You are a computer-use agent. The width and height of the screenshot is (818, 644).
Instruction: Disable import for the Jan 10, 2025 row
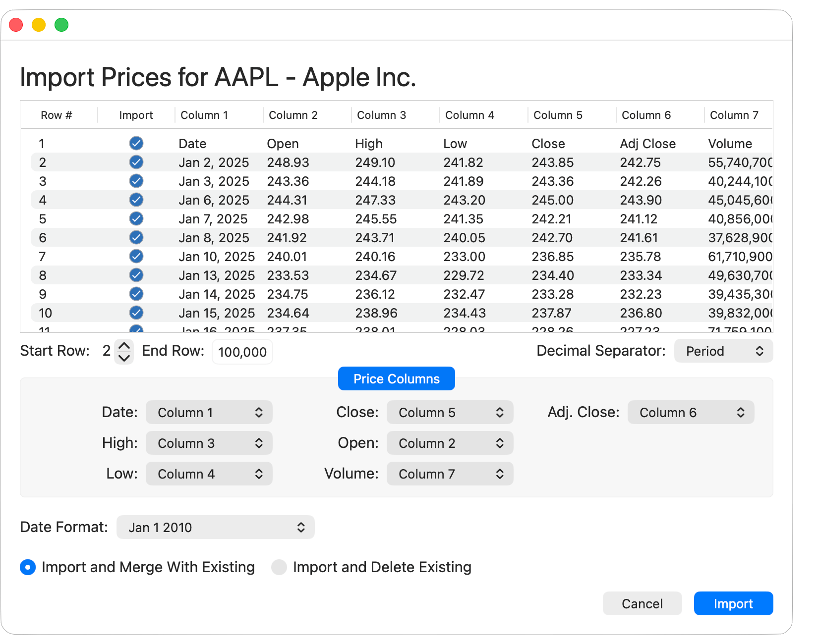pos(136,256)
